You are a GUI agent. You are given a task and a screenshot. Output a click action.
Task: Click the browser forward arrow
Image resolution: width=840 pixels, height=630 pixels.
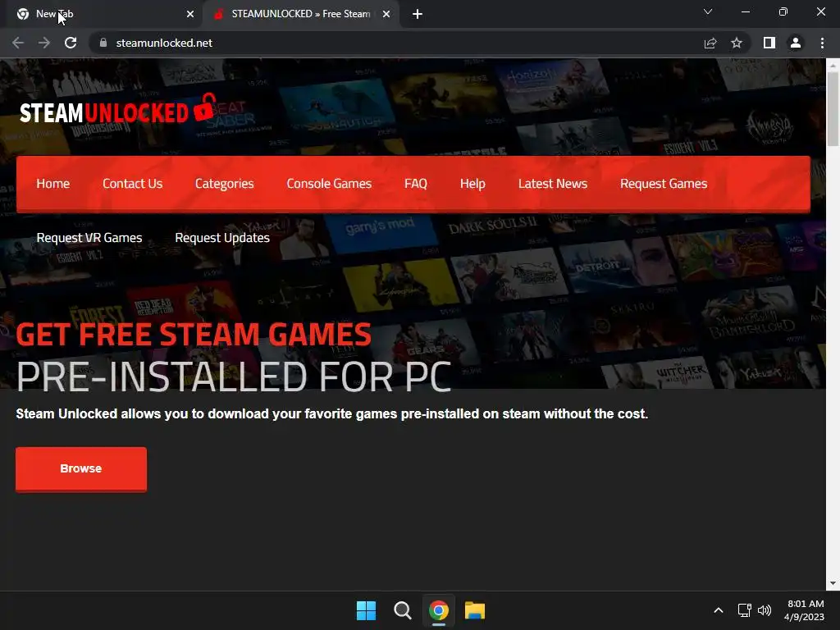pyautogui.click(x=44, y=43)
